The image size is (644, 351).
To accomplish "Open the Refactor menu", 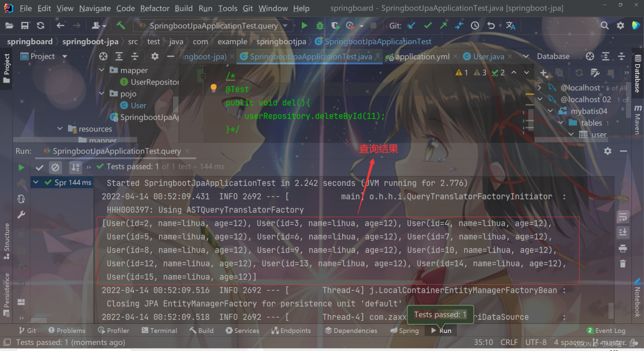I will coord(154,8).
